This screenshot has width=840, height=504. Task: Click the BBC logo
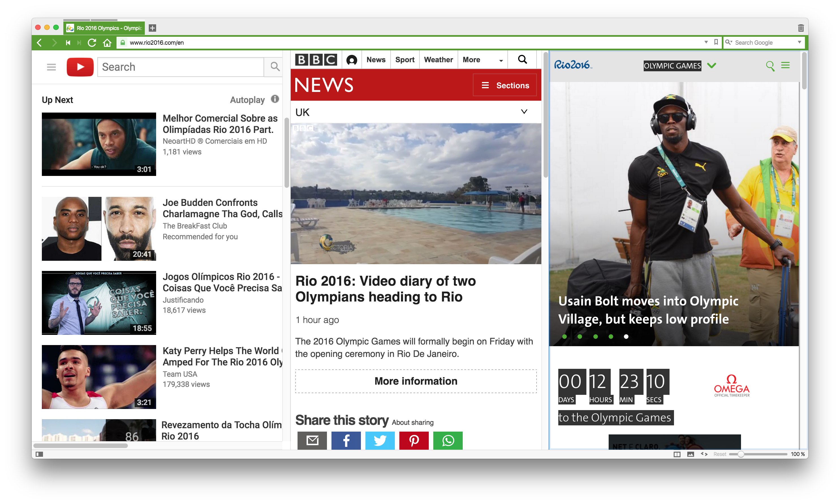[x=316, y=60]
